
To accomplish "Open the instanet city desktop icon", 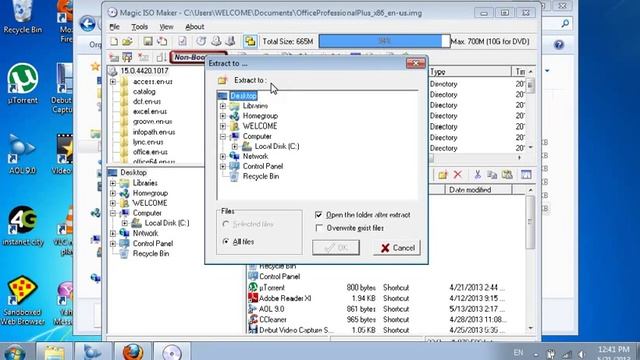I will [22, 226].
